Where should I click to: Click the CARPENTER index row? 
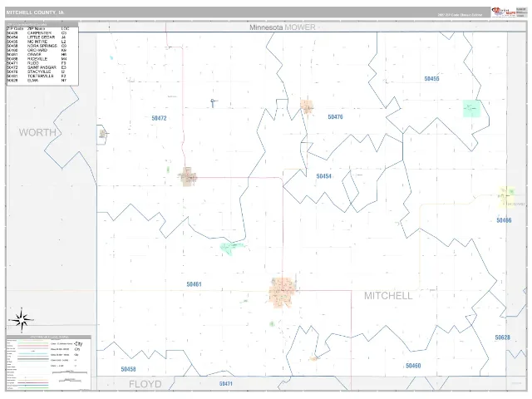(x=37, y=33)
